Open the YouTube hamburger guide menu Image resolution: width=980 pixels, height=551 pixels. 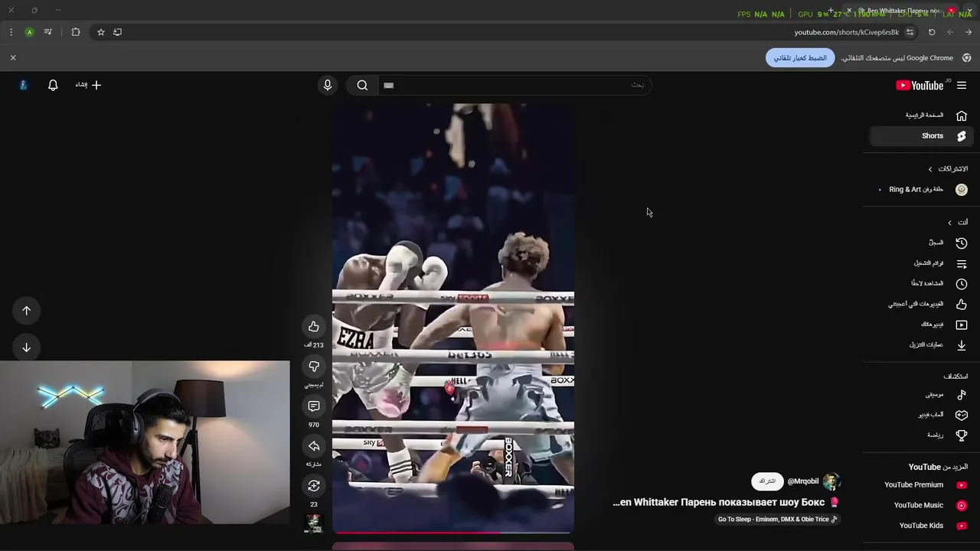click(962, 86)
